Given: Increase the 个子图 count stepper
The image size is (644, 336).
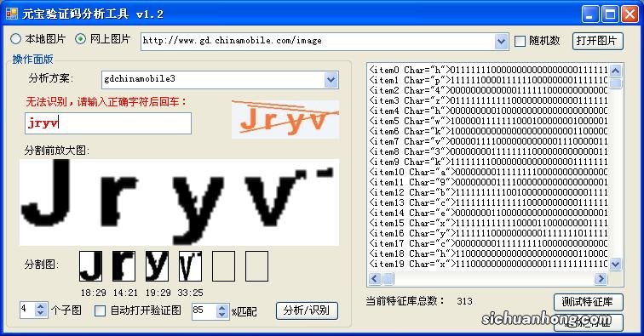Looking at the screenshot, I should [41, 306].
